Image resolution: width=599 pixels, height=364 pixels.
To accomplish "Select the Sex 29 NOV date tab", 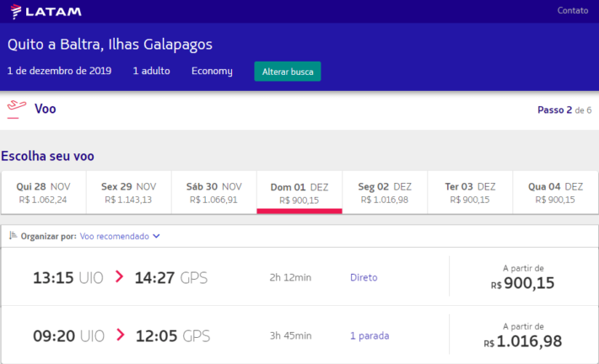I will click(129, 193).
